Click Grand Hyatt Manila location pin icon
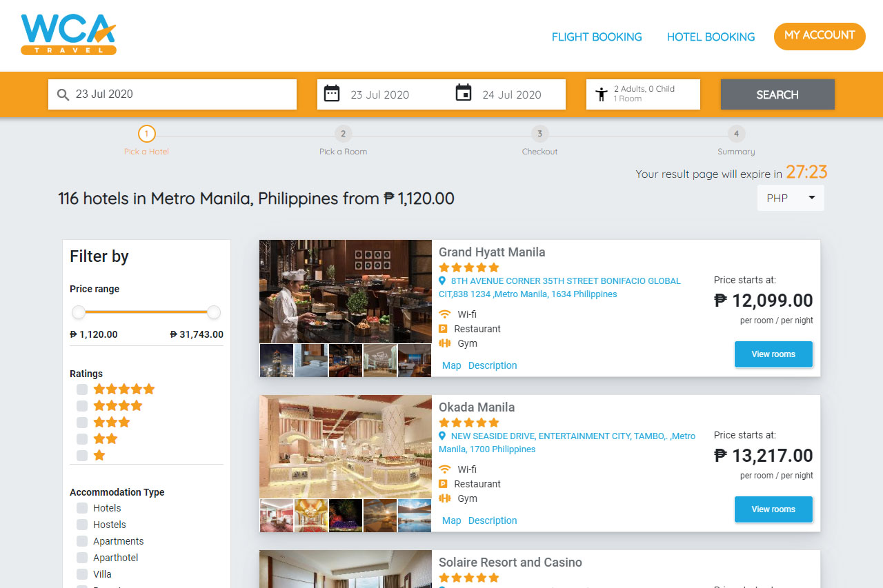 pyautogui.click(x=443, y=281)
